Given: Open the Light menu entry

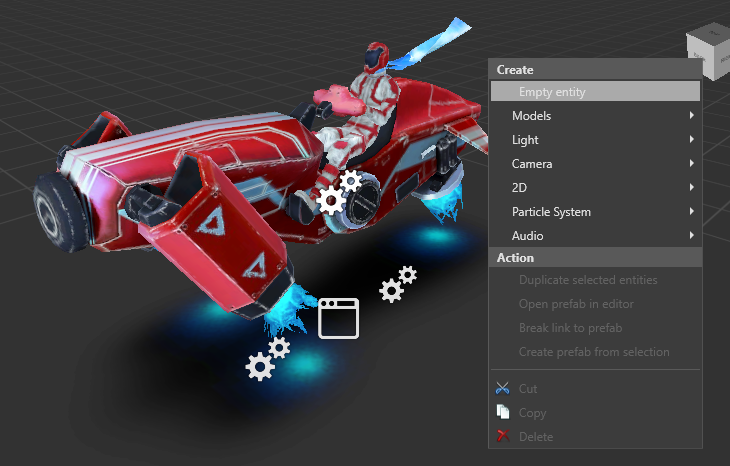Looking at the screenshot, I should click(525, 140).
